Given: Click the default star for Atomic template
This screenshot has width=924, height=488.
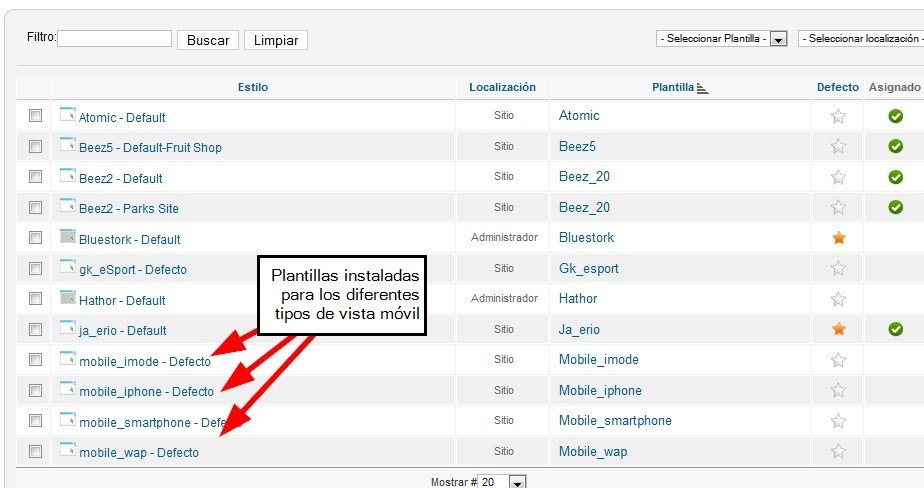Looking at the screenshot, I should 838,116.
